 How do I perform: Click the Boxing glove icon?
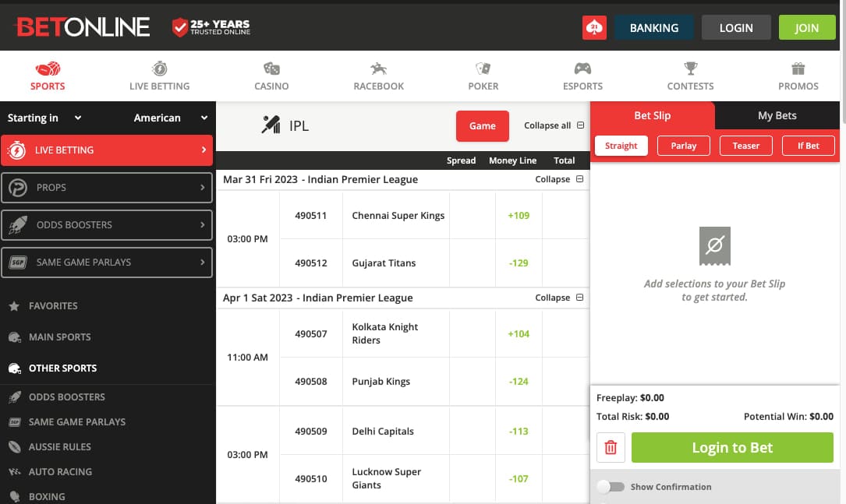[x=15, y=496]
